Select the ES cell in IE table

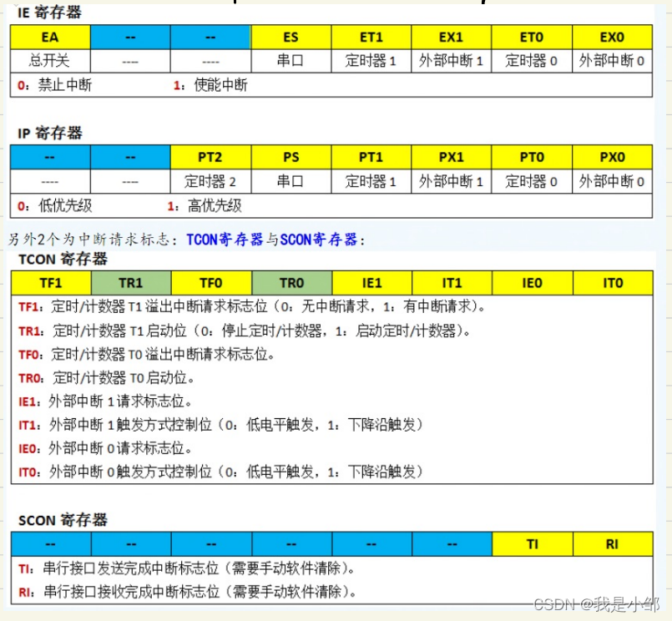pyautogui.click(x=291, y=38)
